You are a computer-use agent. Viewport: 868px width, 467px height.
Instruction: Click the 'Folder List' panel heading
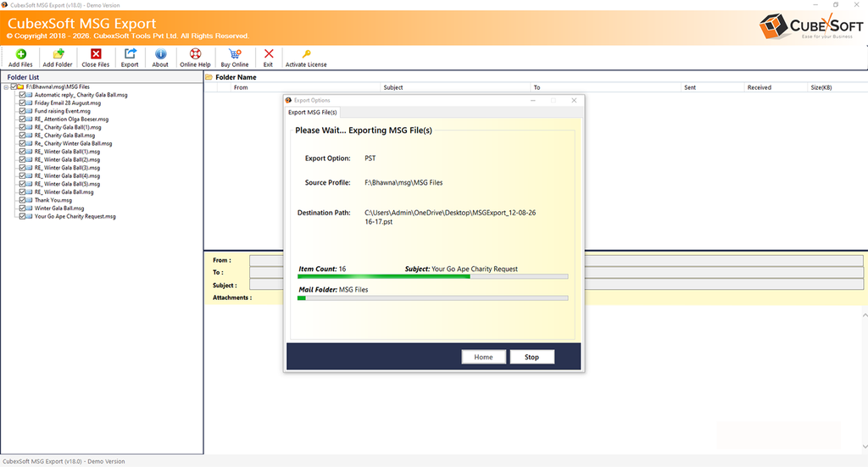tap(23, 77)
